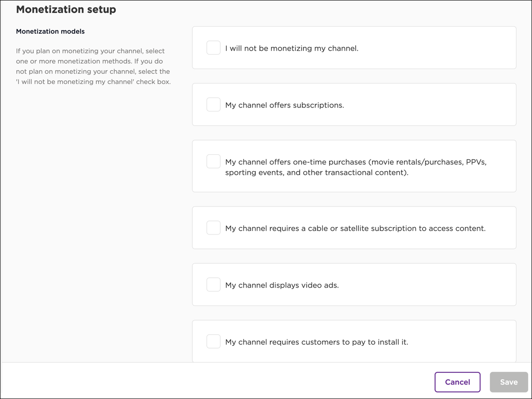Click the card containing the subscriptions option
Image resolution: width=532 pixels, height=399 pixels.
click(354, 104)
